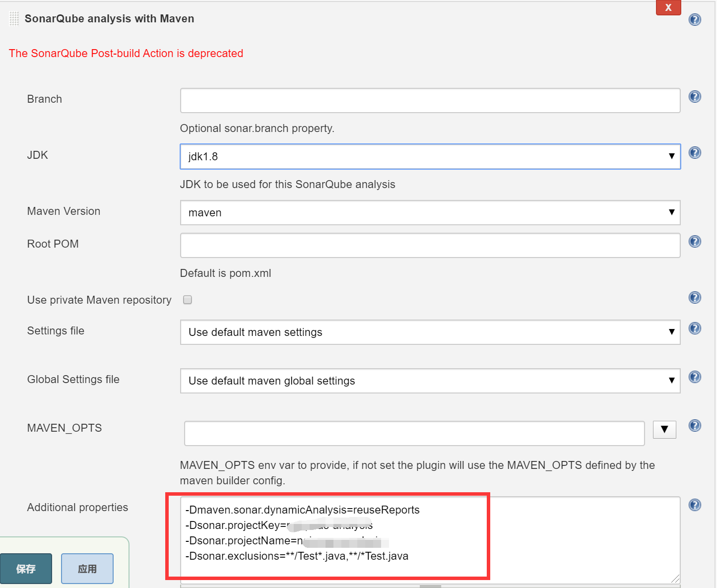
Task: Enable the Use private Maven repository checkbox
Action: pyautogui.click(x=187, y=300)
